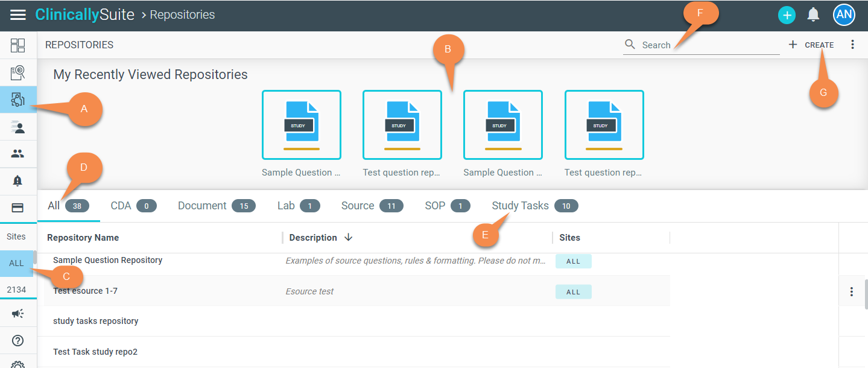The height and width of the screenshot is (368, 868).
Task: Open the billing card icon in sidebar
Action: coord(18,208)
